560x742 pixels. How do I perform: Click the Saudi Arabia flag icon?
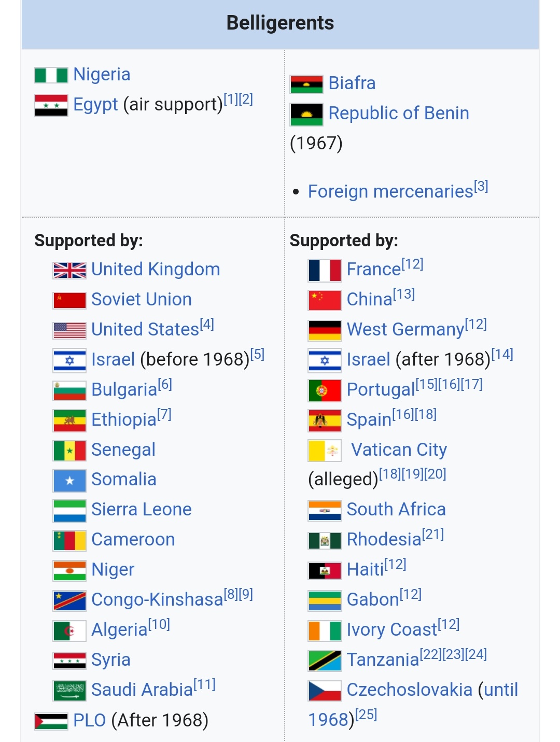[69, 691]
